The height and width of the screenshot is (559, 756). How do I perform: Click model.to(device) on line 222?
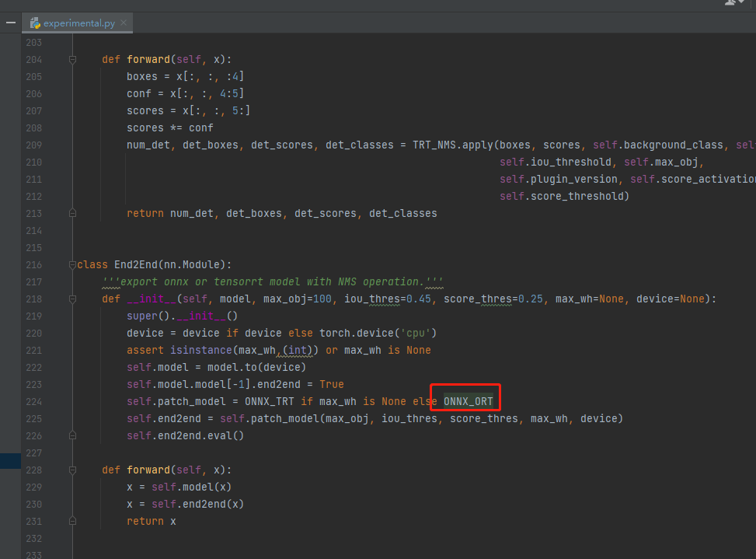click(x=257, y=368)
